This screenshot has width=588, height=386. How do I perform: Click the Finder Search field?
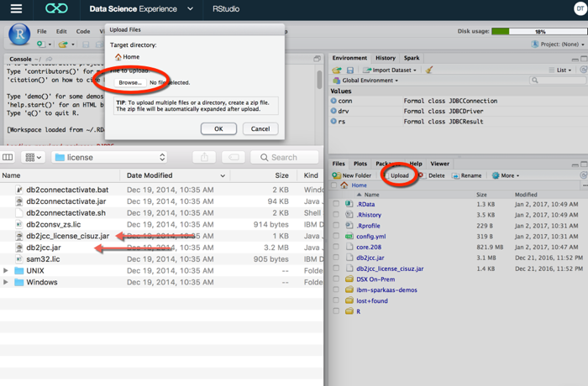coord(284,158)
